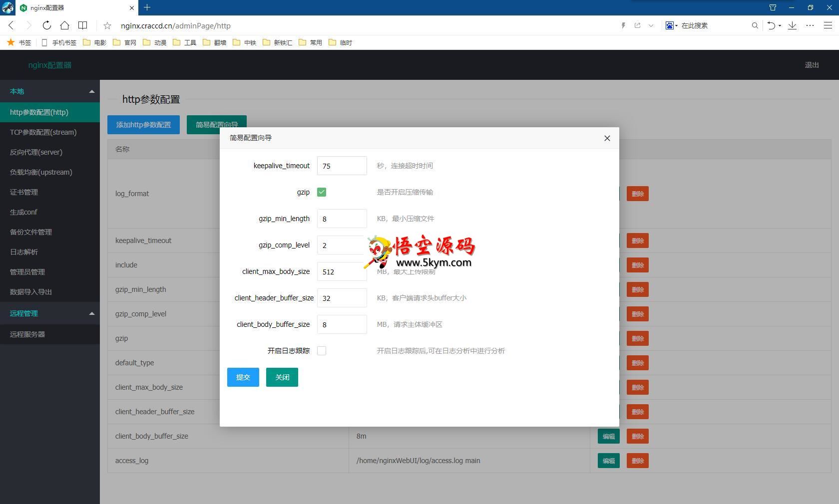
Task: Click 退出 to log out
Action: tap(812, 65)
